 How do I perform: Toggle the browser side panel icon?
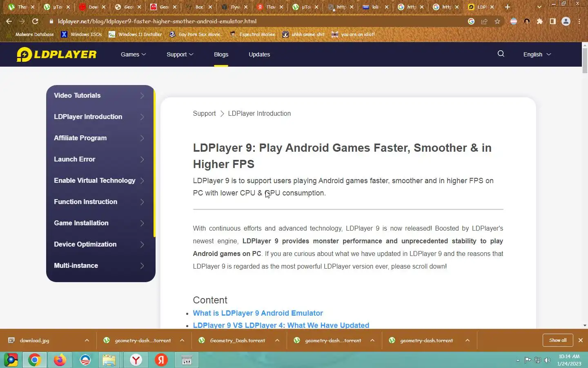[x=553, y=21]
